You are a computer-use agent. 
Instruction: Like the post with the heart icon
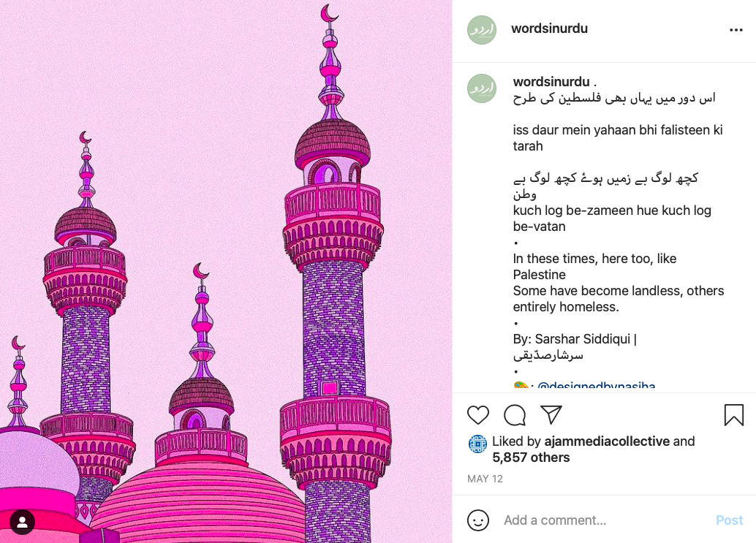(478, 415)
